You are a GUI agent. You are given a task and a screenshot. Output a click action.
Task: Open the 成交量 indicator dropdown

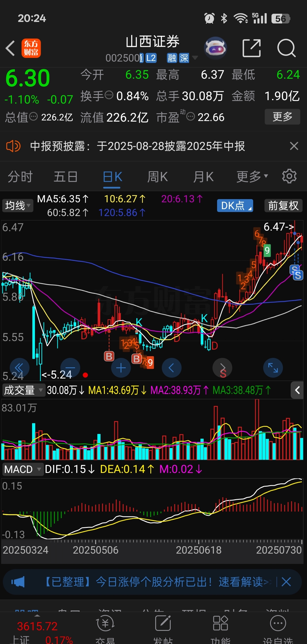click(x=23, y=390)
